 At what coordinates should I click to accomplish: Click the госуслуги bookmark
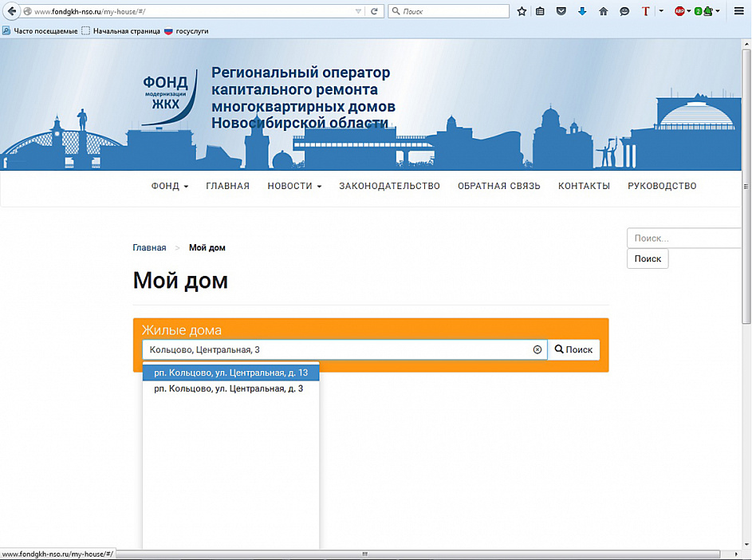pyautogui.click(x=187, y=31)
